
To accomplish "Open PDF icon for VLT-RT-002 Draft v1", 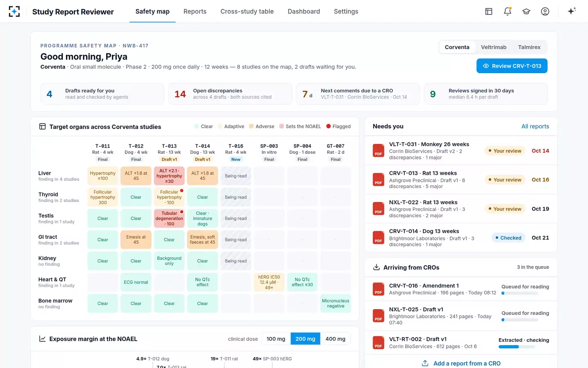I will tap(379, 343).
